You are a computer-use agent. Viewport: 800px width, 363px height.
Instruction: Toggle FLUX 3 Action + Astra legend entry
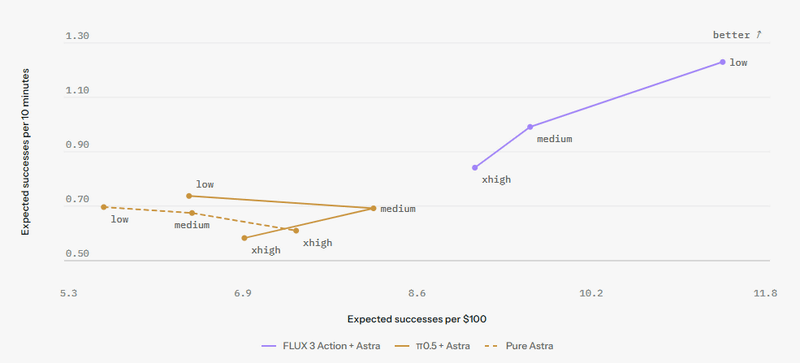click(x=320, y=346)
